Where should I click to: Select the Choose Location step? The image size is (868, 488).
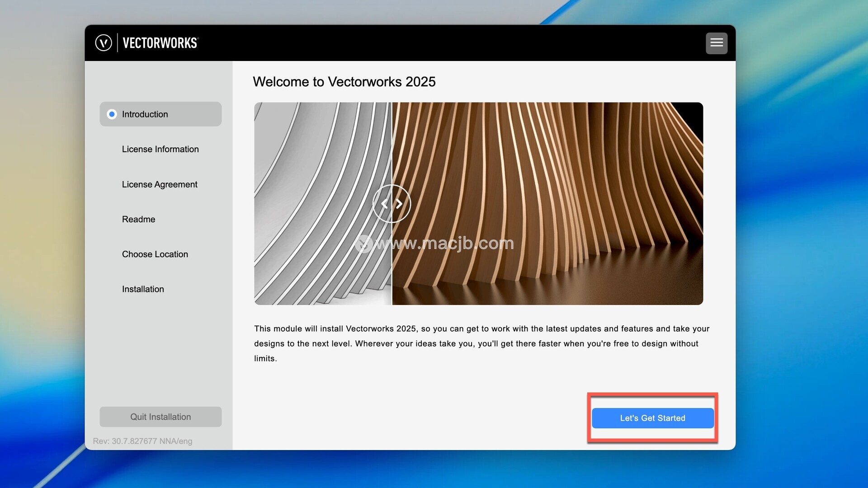point(155,254)
